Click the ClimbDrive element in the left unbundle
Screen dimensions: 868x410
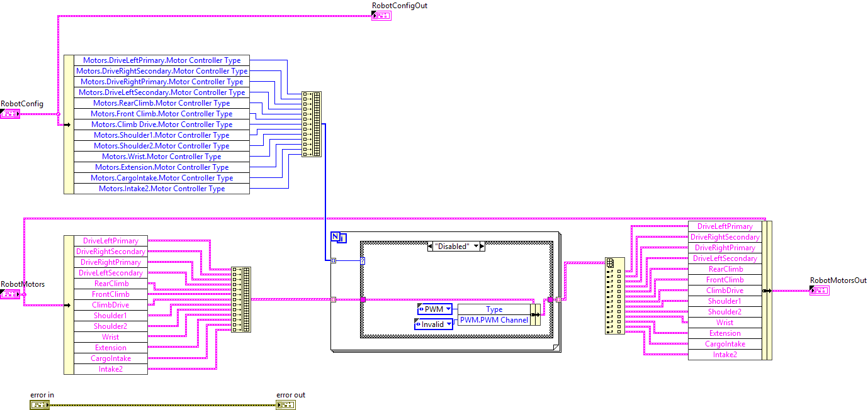111,305
